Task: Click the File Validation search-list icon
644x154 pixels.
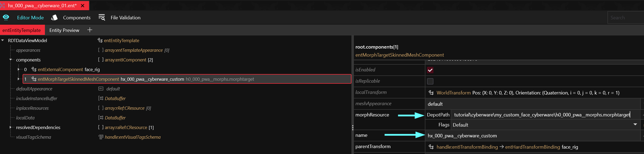Action: 102,17
